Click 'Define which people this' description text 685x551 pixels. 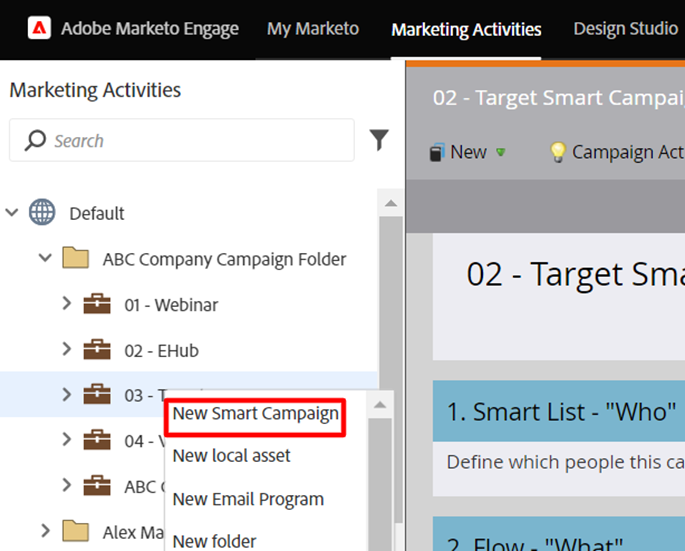pos(566,462)
